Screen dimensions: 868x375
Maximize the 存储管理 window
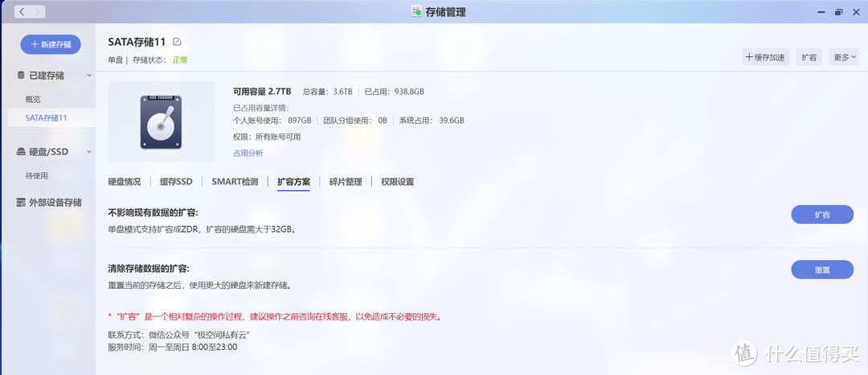pos(839,11)
